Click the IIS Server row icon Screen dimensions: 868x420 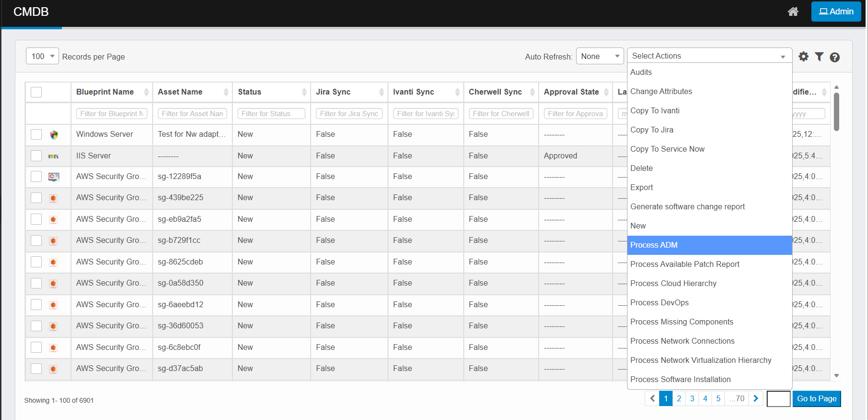click(x=53, y=156)
